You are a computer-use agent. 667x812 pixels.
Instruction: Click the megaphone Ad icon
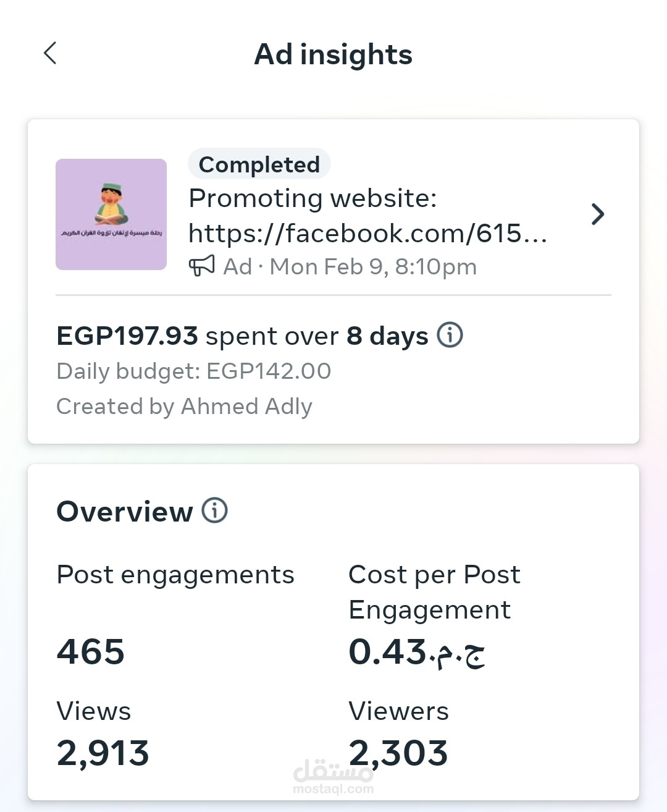[201, 266]
